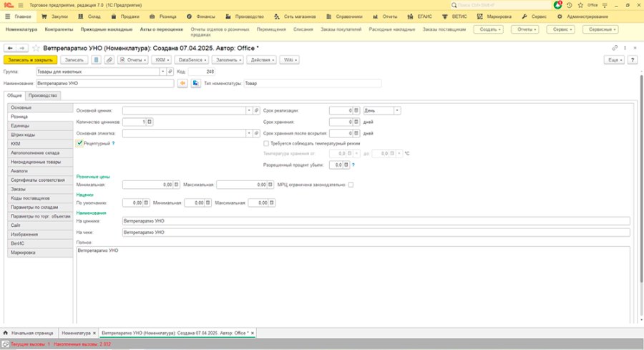The width and height of the screenshot is (644, 350).
Task: Go forward with the right arrow
Action: pos(22,48)
